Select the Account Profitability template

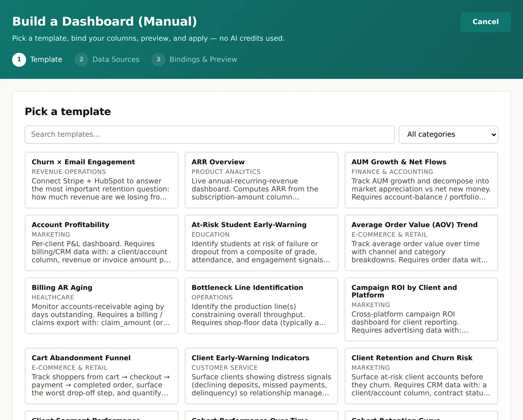pos(102,243)
